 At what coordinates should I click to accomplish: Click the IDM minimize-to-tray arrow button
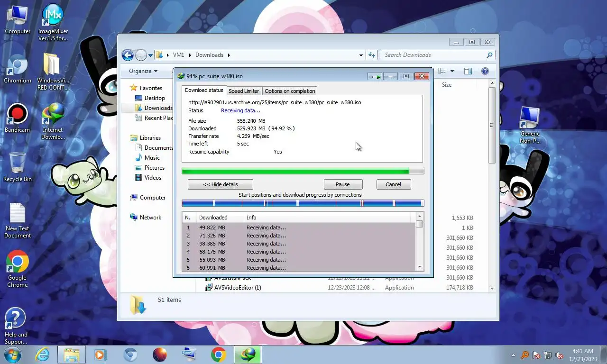(376, 76)
